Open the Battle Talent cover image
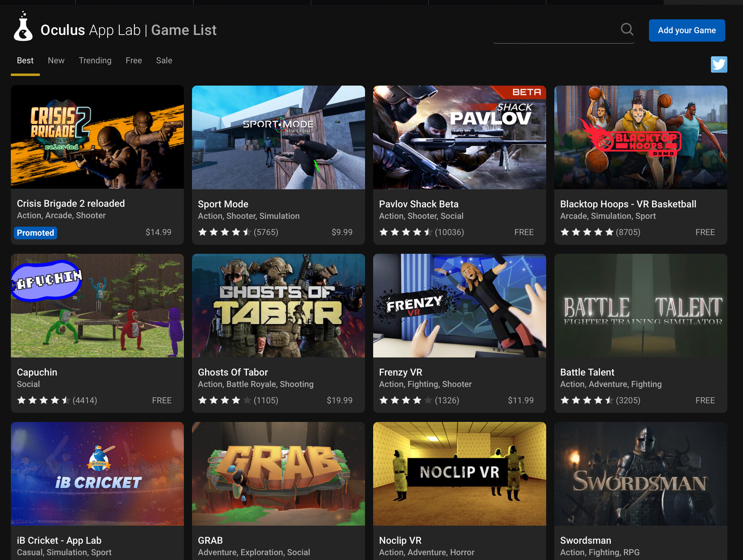 click(640, 306)
